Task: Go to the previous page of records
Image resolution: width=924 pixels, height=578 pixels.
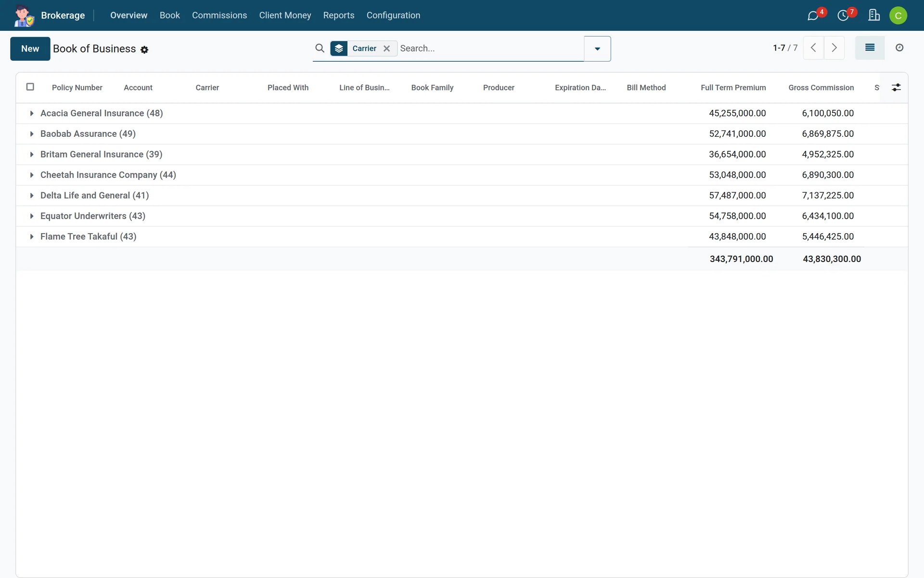Action: 813,48
